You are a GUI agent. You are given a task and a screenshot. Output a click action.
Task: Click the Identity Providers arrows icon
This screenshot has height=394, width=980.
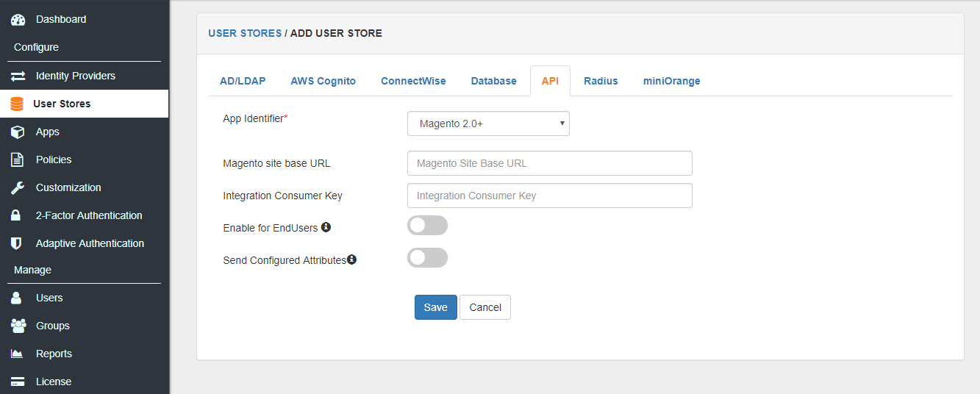pyautogui.click(x=18, y=76)
